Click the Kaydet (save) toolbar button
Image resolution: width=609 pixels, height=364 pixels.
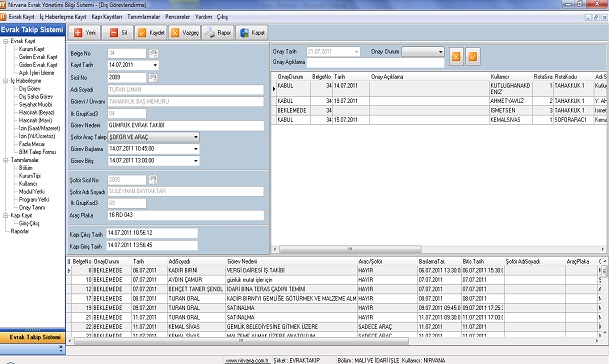[x=151, y=33]
